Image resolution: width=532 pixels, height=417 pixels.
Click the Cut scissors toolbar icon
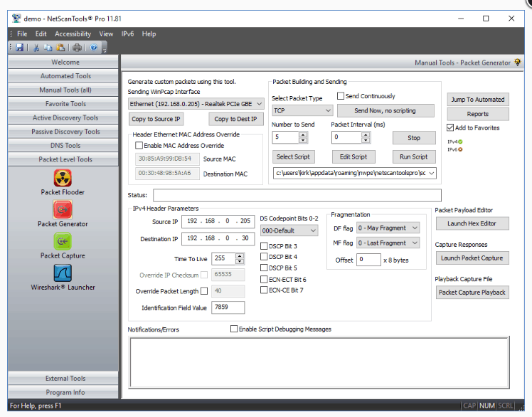click(36, 48)
